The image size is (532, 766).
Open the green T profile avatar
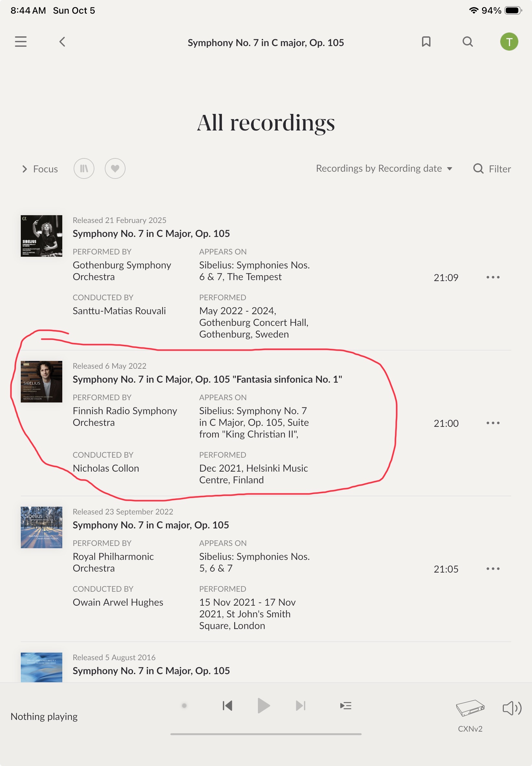point(509,42)
